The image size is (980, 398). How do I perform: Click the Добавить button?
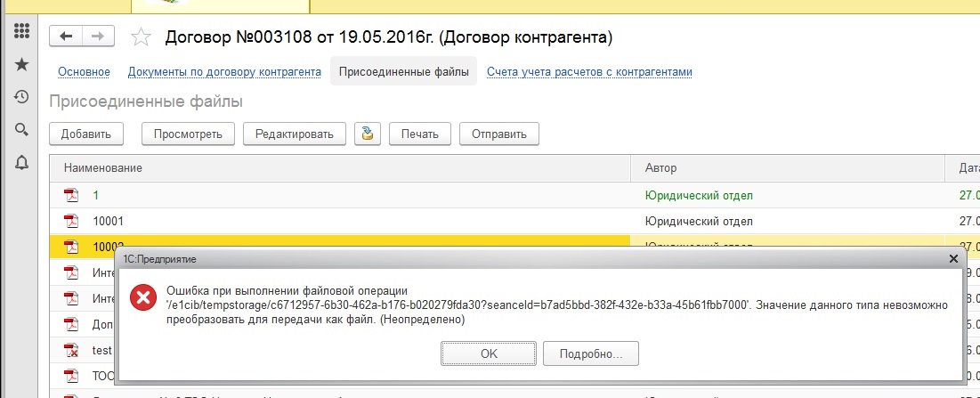(85, 134)
